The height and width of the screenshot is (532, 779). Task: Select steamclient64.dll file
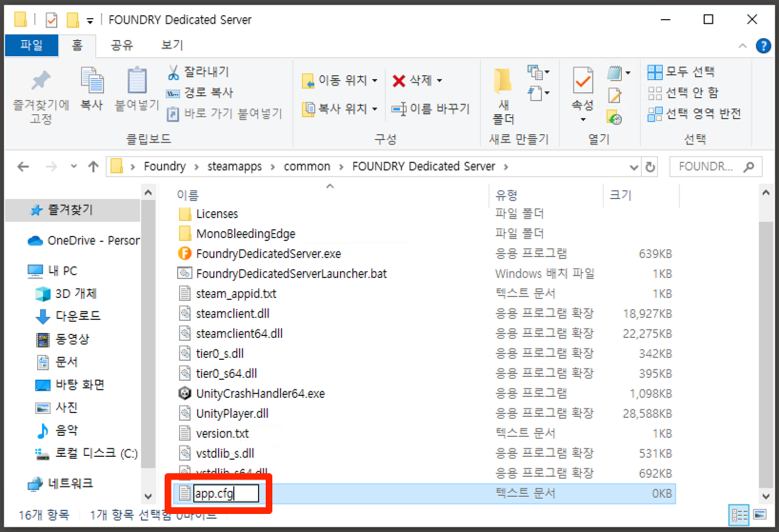point(239,333)
